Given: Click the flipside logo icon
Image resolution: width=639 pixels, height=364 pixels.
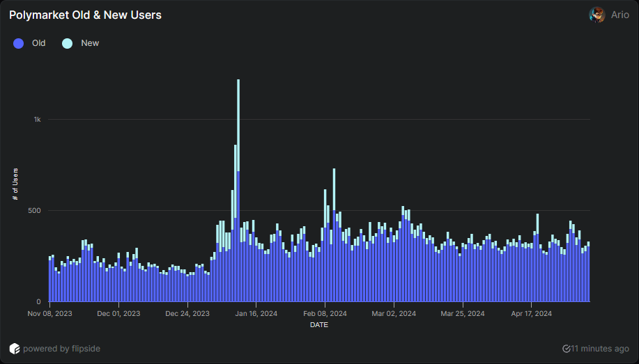Looking at the screenshot, I should pos(15,349).
